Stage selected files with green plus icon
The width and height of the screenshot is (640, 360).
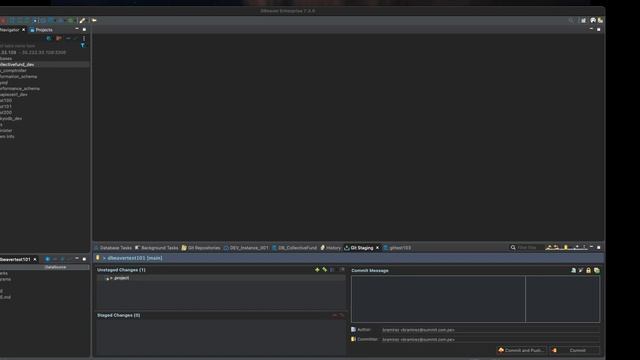pos(317,269)
